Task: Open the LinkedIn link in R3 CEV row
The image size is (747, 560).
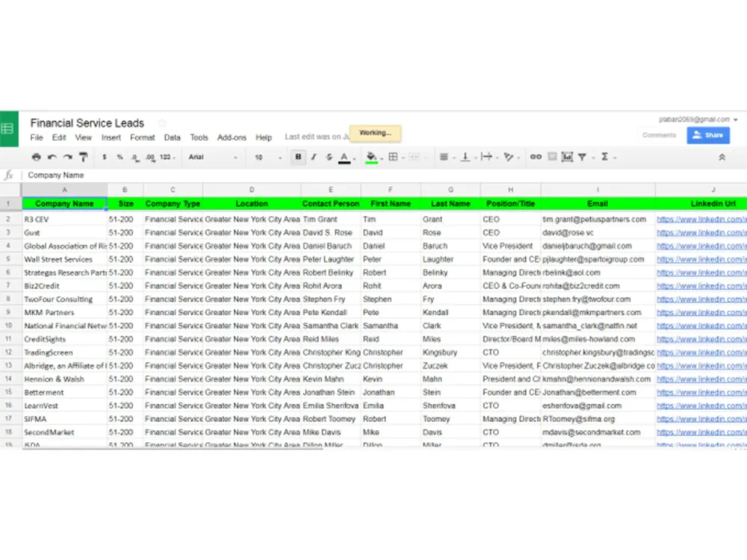Action: (x=701, y=220)
